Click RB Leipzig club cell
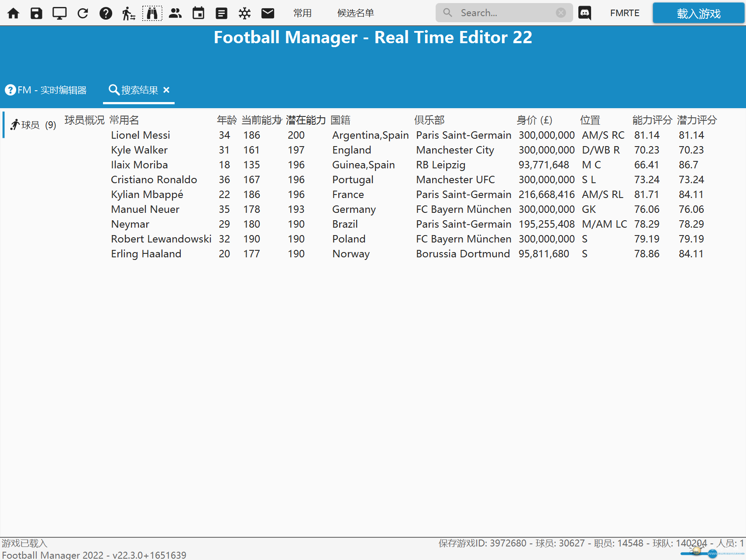Screen dimensions: 746x560 [441, 165]
